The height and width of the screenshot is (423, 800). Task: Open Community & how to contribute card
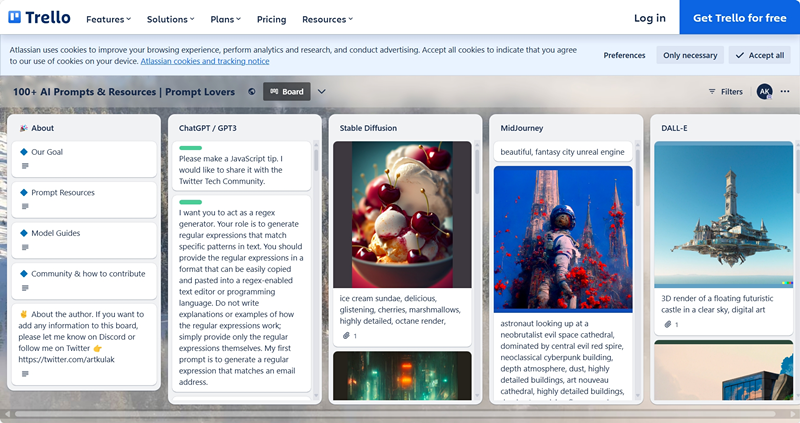point(84,281)
